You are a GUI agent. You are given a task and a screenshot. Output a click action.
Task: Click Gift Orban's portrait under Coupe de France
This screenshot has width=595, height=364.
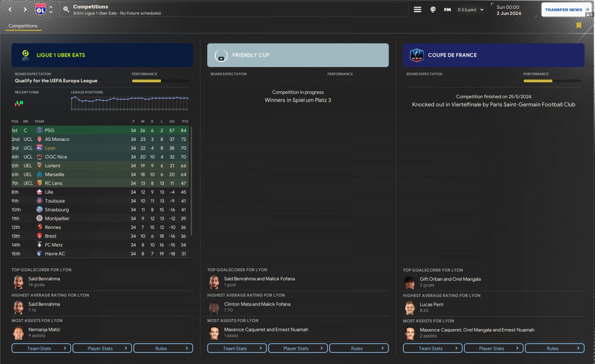coord(410,282)
